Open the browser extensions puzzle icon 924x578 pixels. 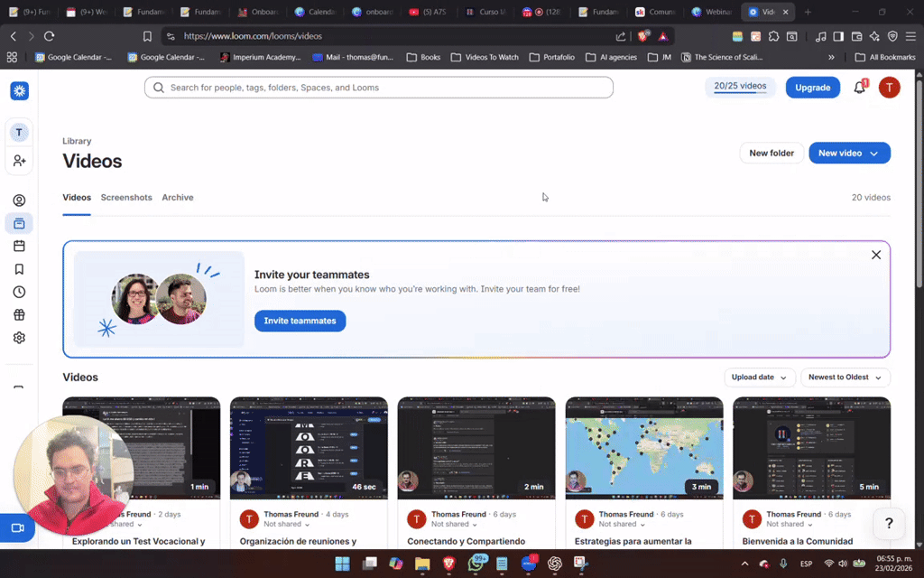pyautogui.click(x=773, y=36)
